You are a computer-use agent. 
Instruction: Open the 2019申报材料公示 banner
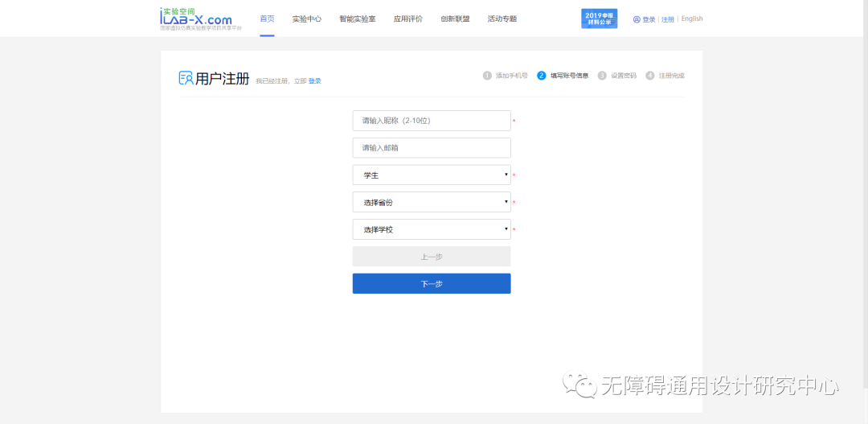[x=599, y=19]
